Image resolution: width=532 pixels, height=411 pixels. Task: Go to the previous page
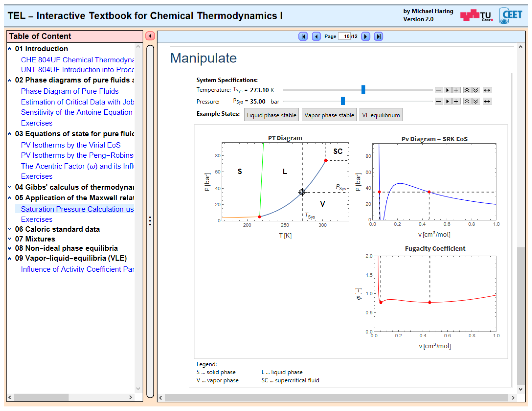pyautogui.click(x=316, y=37)
